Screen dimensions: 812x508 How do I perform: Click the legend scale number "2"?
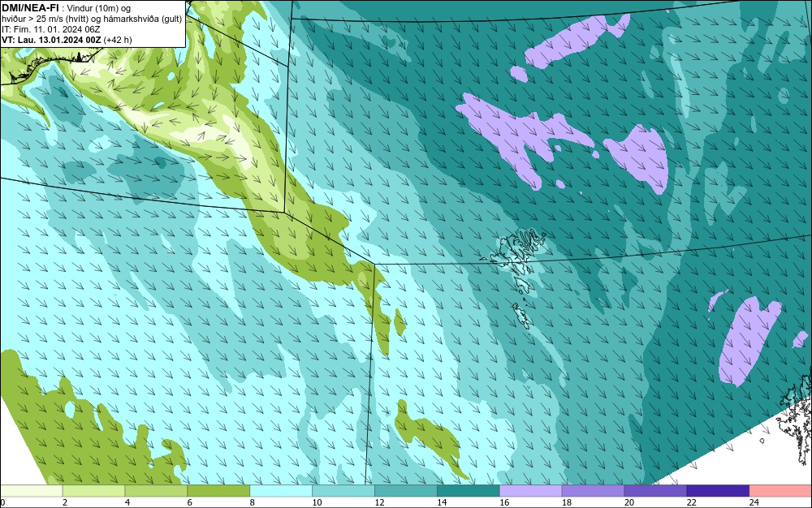click(65, 502)
